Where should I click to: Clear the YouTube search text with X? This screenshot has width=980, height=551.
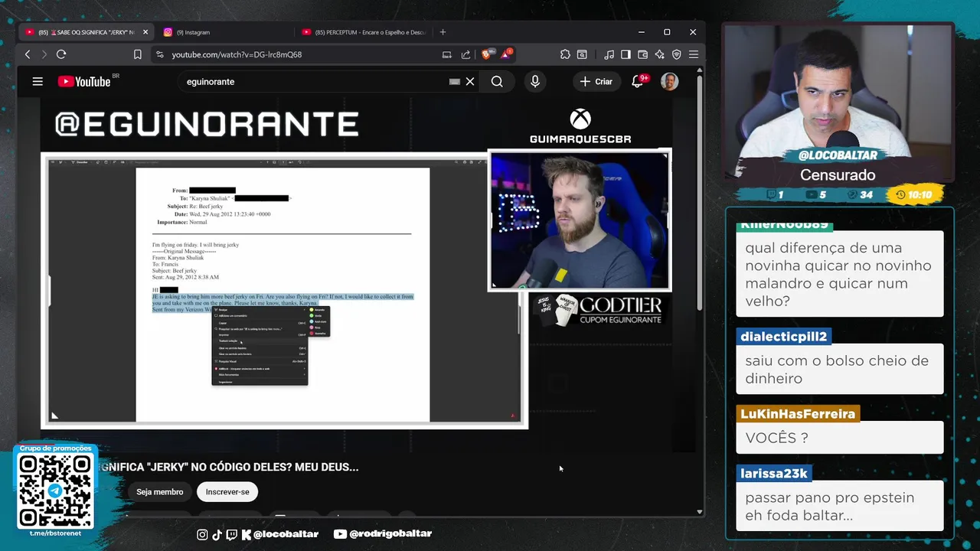pos(470,81)
